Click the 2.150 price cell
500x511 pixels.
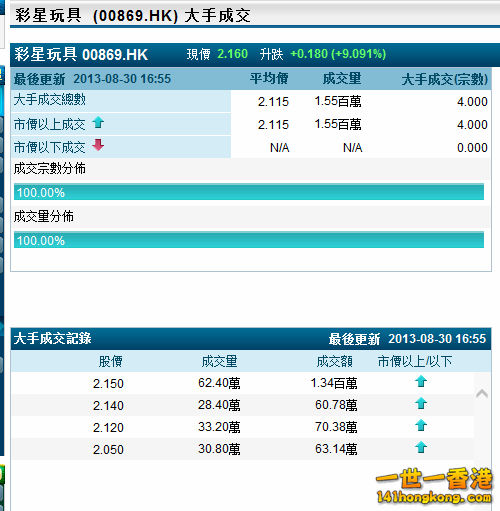pyautogui.click(x=108, y=384)
